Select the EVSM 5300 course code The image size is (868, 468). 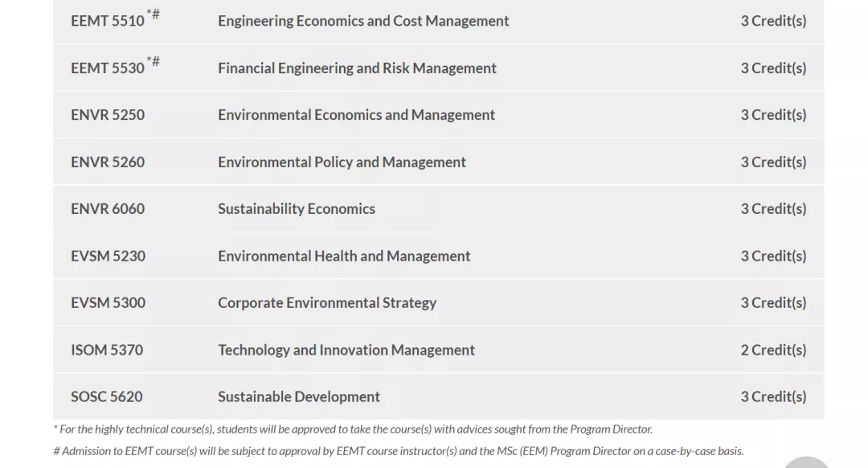[108, 303]
